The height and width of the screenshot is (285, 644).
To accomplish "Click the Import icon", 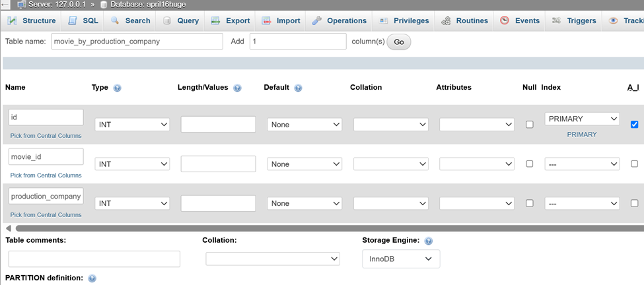I will (x=267, y=20).
